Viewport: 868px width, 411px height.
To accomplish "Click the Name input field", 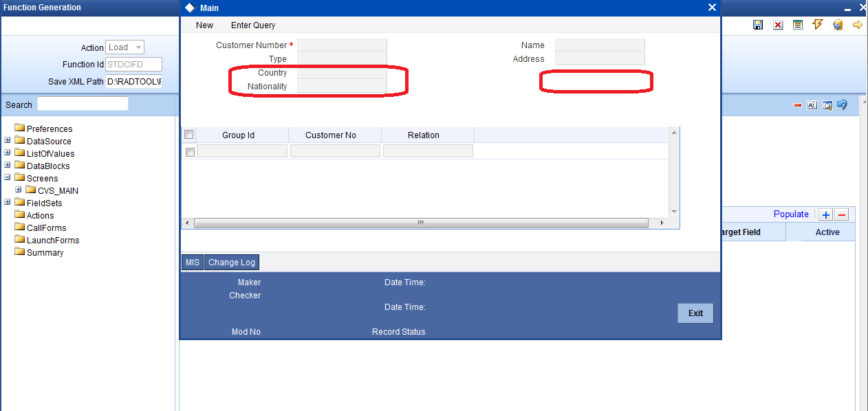I will click(x=600, y=45).
